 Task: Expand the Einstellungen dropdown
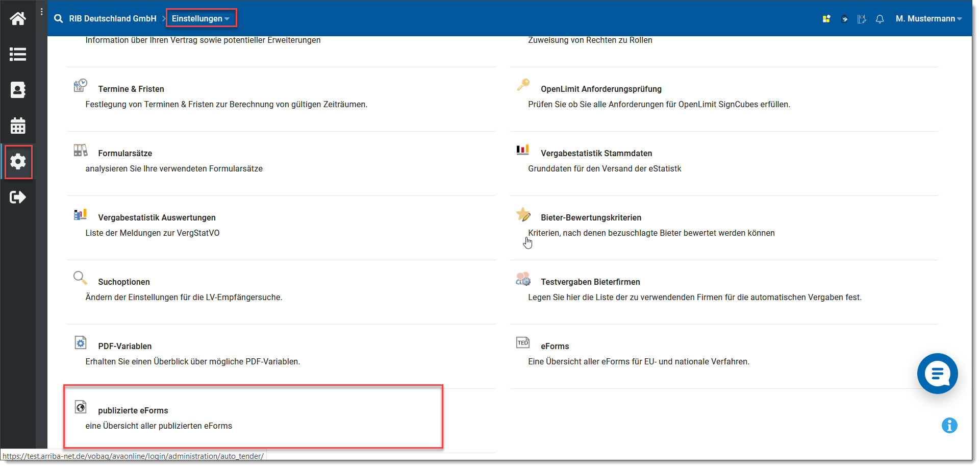[x=201, y=19]
